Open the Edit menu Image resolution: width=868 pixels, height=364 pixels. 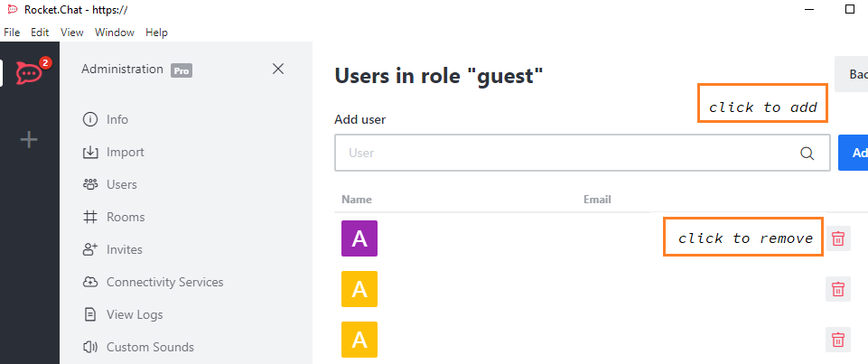point(40,33)
